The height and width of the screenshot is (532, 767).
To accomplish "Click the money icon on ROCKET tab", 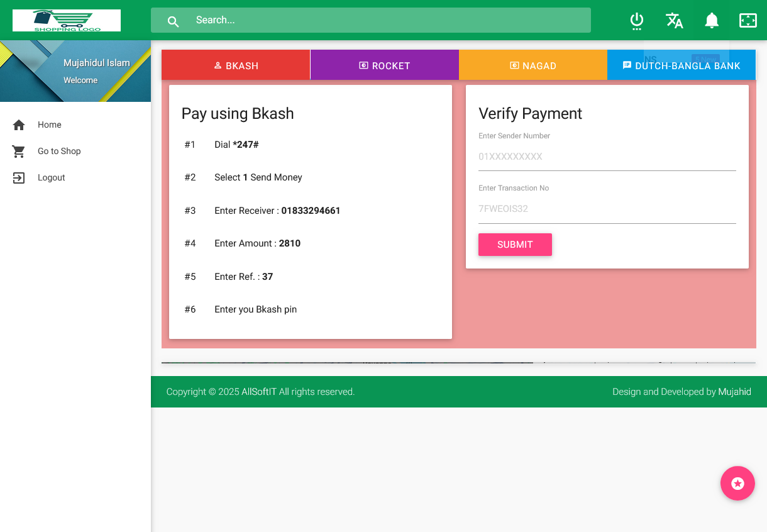I will click(x=363, y=65).
